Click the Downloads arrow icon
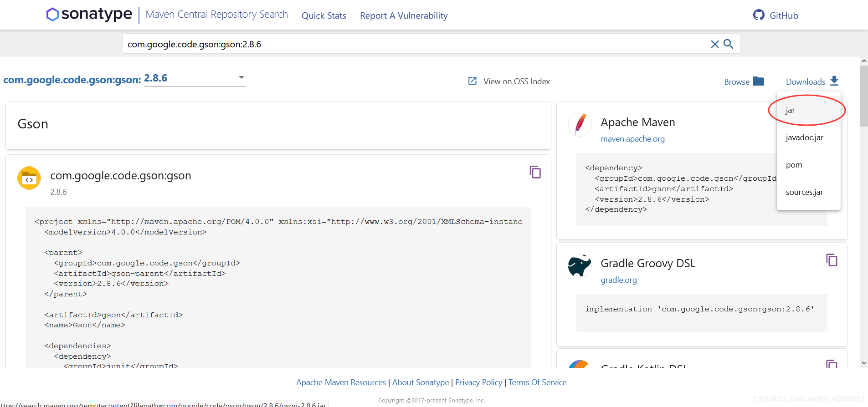 (834, 81)
